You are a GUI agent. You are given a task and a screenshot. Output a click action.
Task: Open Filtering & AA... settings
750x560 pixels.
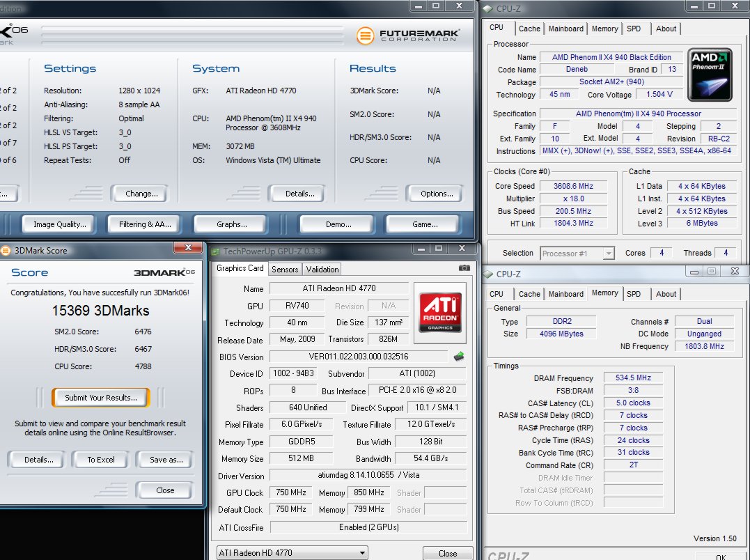coord(145,224)
